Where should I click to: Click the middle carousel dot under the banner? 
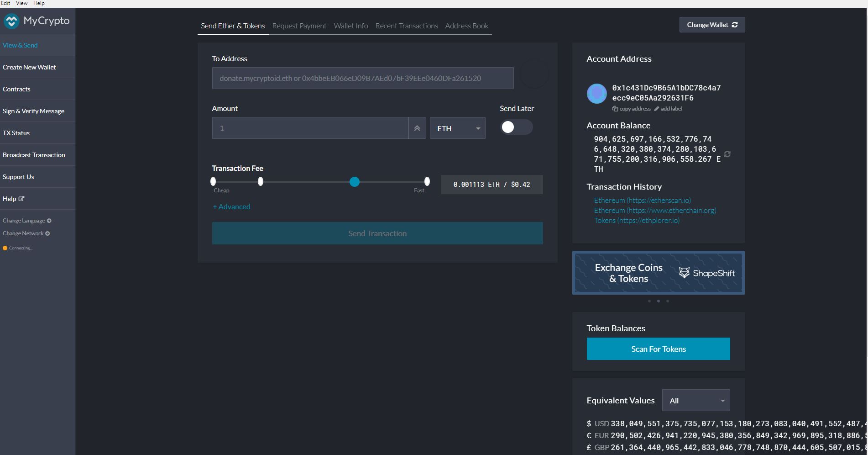point(659,301)
